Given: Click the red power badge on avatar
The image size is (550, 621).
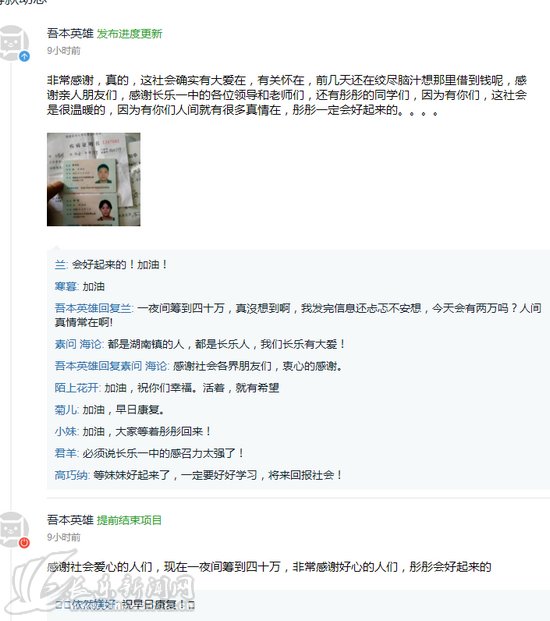Looking at the screenshot, I should tap(24, 543).
